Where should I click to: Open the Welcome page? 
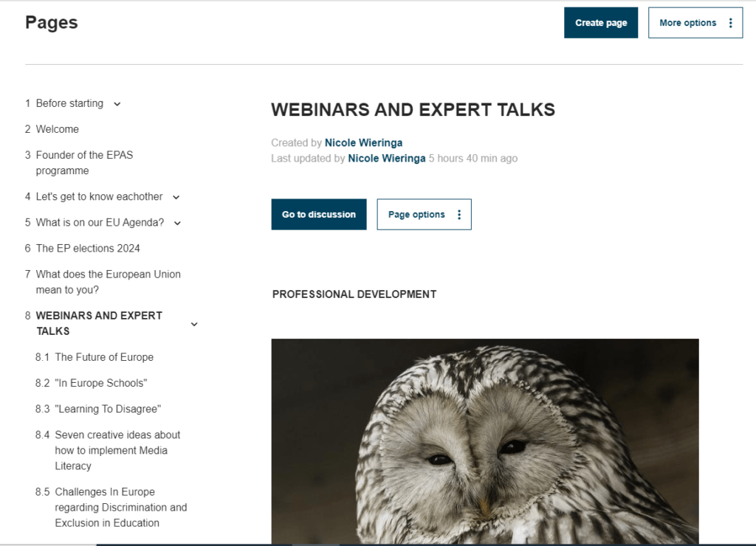[x=57, y=129]
